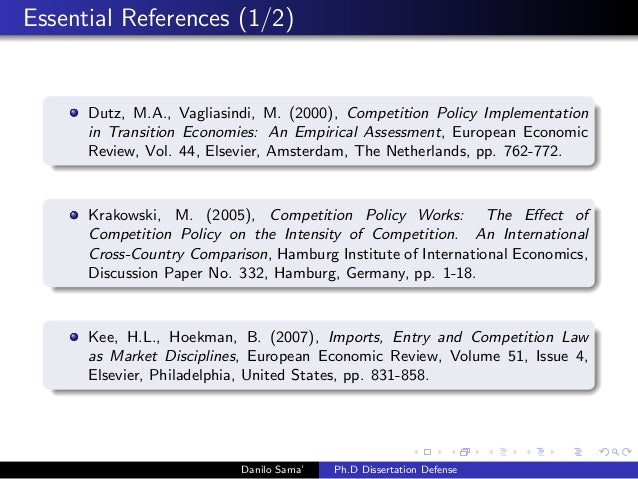Click the previous slide arrow in navigation bar
This screenshot has width=638, height=479.
tap(416, 452)
